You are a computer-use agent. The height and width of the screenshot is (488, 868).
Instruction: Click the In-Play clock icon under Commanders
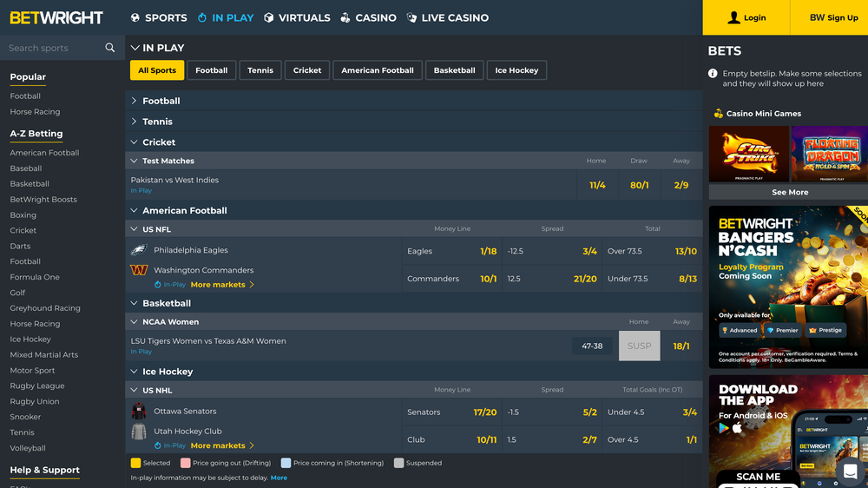coord(158,285)
